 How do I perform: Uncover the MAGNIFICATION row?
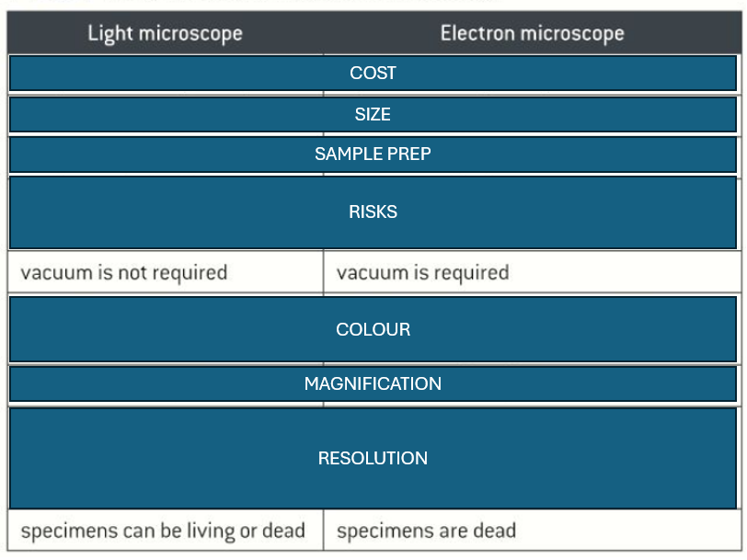(373, 383)
